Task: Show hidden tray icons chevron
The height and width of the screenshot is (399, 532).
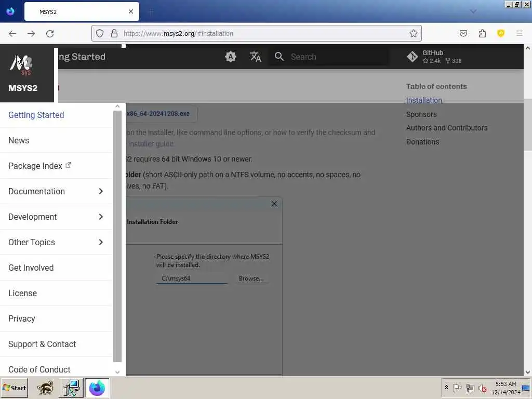Action: coord(446,388)
